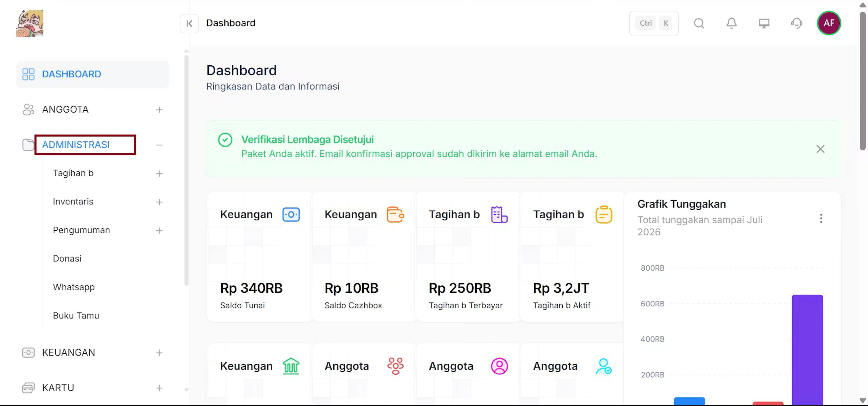This screenshot has height=406, width=868.
Task: Open the Inventaris submenu item
Action: click(x=73, y=202)
